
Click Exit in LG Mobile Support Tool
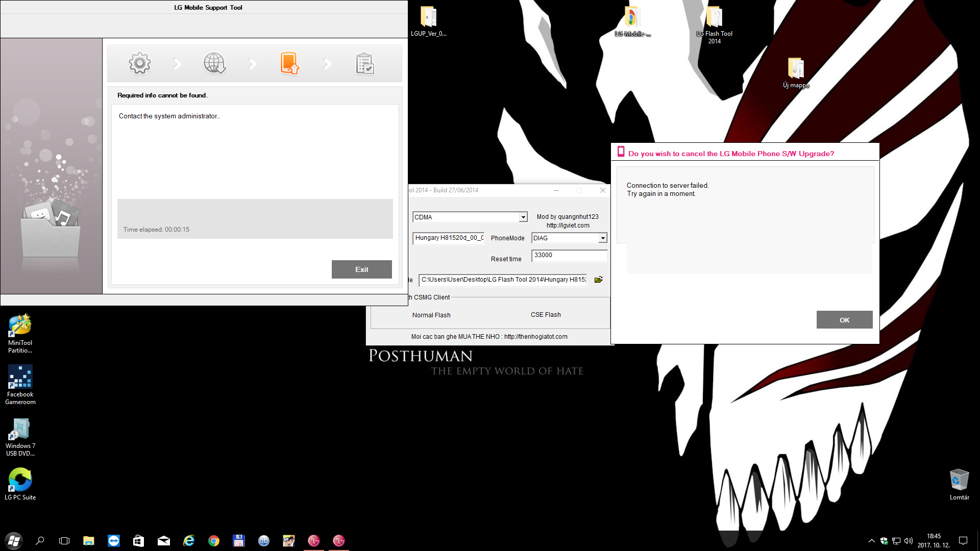(x=362, y=269)
